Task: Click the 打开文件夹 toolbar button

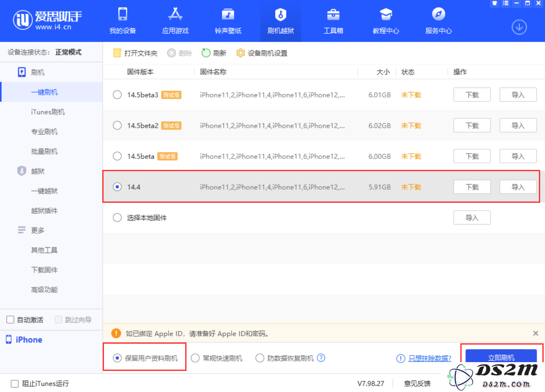Action: coord(135,53)
